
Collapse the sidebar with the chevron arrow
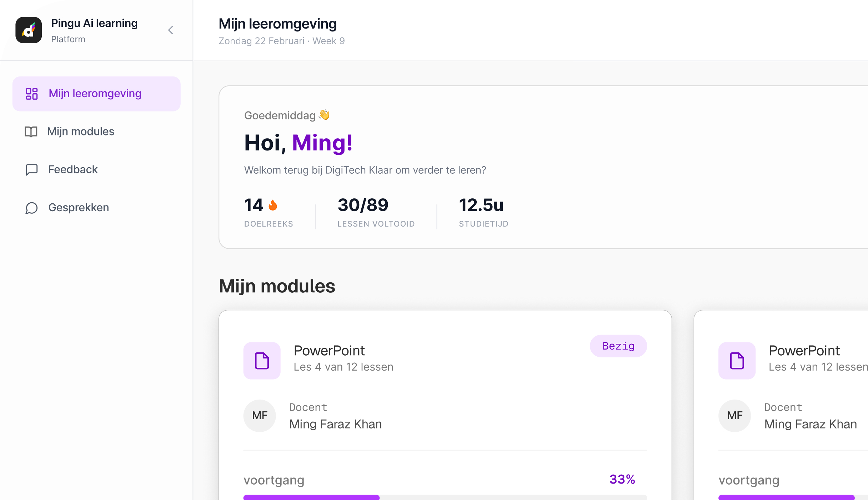tap(171, 30)
